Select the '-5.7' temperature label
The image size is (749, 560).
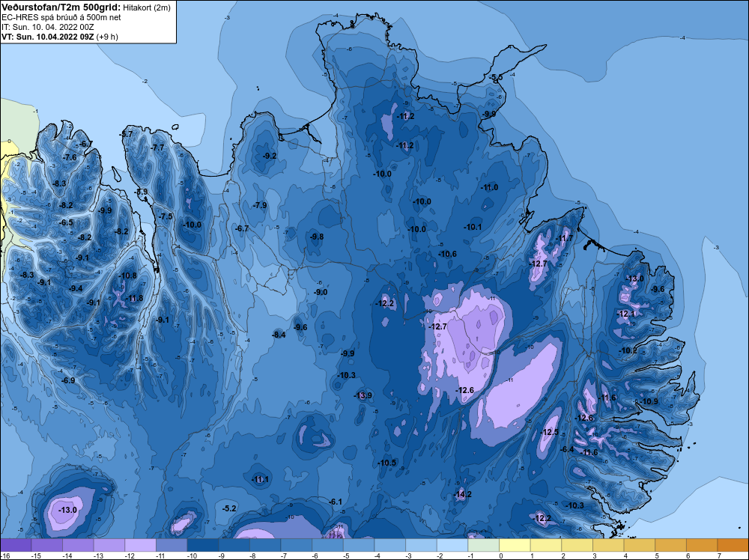click(x=126, y=135)
